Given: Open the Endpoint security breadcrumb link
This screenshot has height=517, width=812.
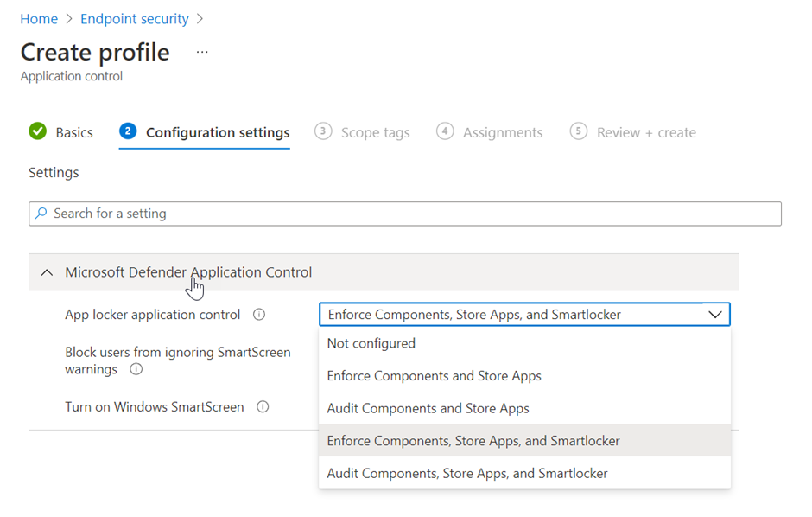Looking at the screenshot, I should pos(135,19).
